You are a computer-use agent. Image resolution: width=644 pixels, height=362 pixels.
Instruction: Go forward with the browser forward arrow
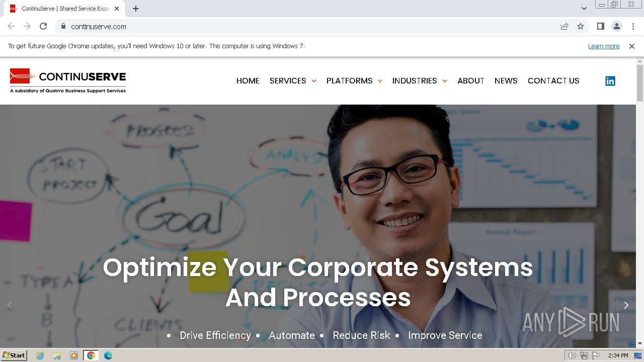pyautogui.click(x=27, y=26)
